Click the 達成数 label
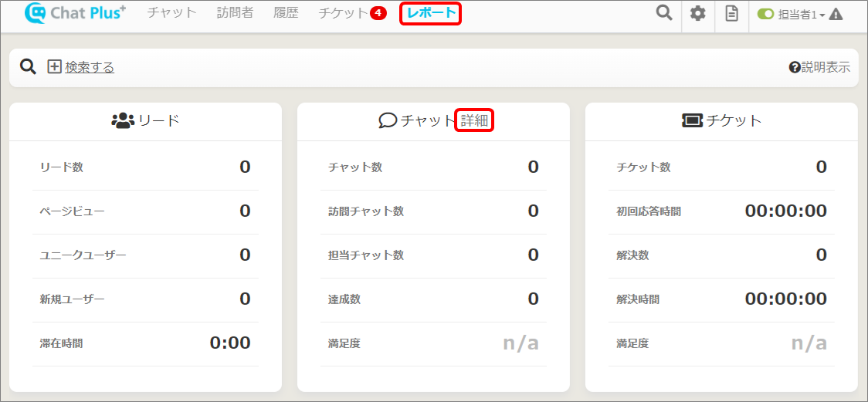Viewport: 868px width, 402px height. [x=344, y=299]
